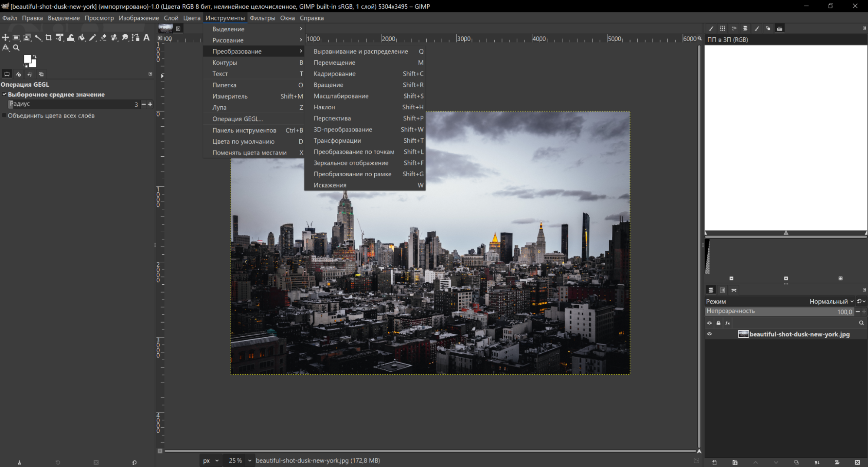This screenshot has height=467, width=868.
Task: Select the Crop tool in the toolbox
Action: (49, 38)
